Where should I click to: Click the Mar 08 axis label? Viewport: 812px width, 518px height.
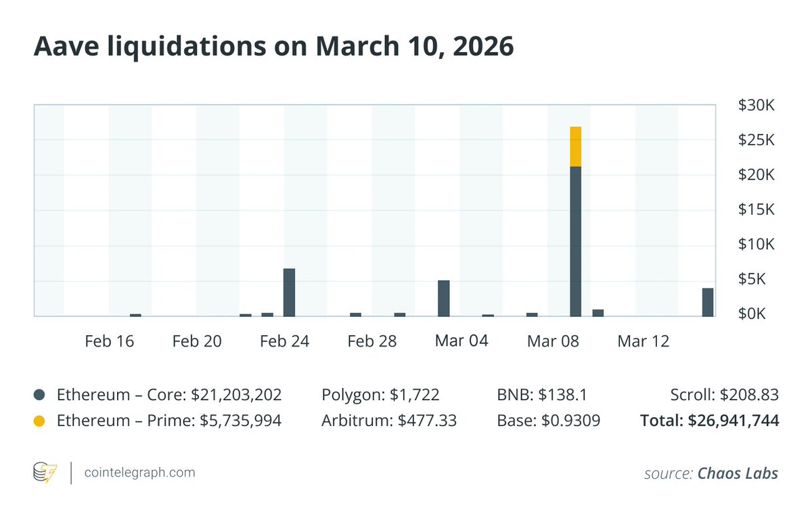pyautogui.click(x=553, y=341)
